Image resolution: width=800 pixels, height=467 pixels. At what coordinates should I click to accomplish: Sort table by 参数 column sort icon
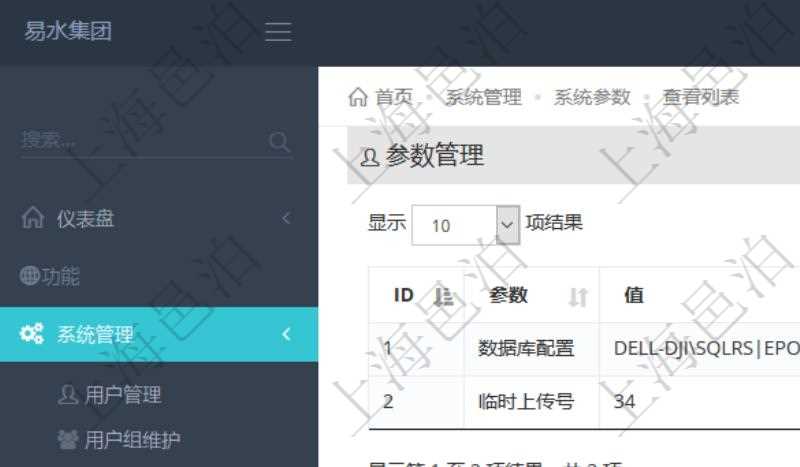click(x=578, y=297)
